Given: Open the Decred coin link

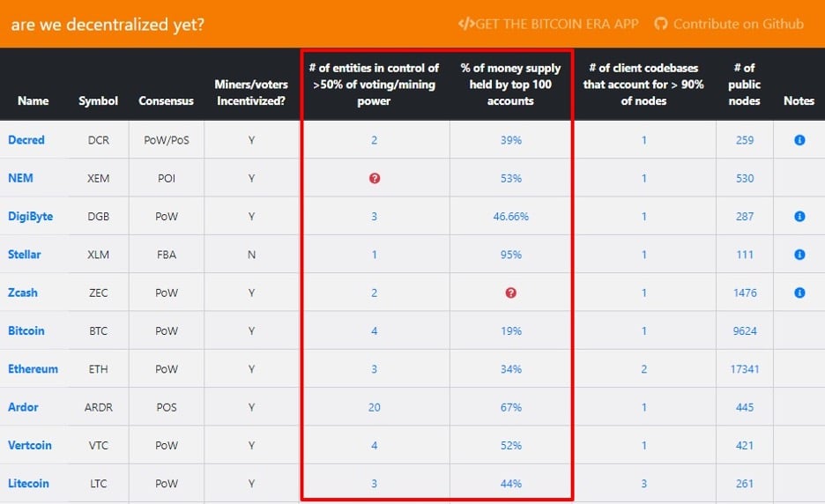Looking at the screenshot, I should [x=26, y=140].
